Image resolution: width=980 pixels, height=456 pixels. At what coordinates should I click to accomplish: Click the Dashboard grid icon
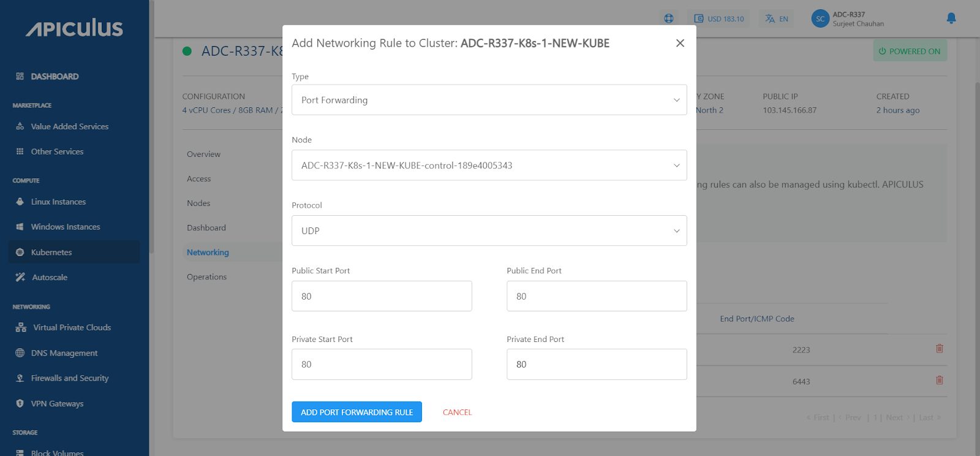(20, 76)
